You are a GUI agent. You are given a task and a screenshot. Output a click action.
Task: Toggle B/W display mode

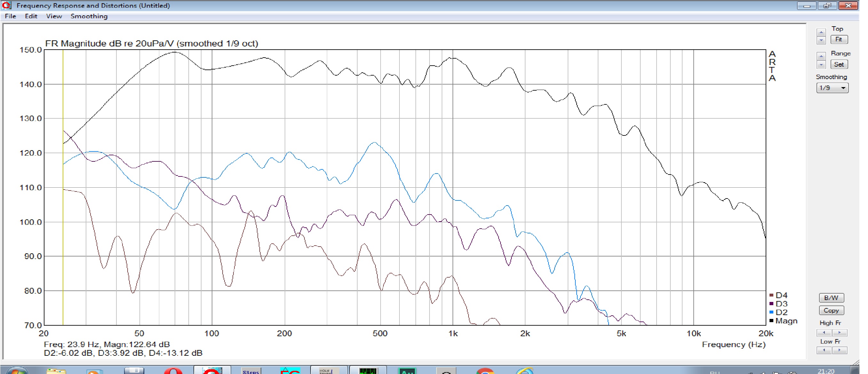tap(831, 298)
